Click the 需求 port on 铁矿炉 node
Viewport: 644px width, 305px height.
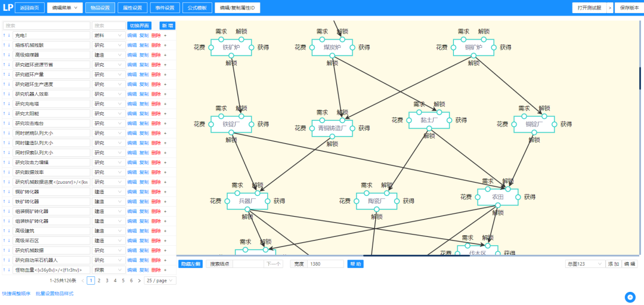(221, 39)
